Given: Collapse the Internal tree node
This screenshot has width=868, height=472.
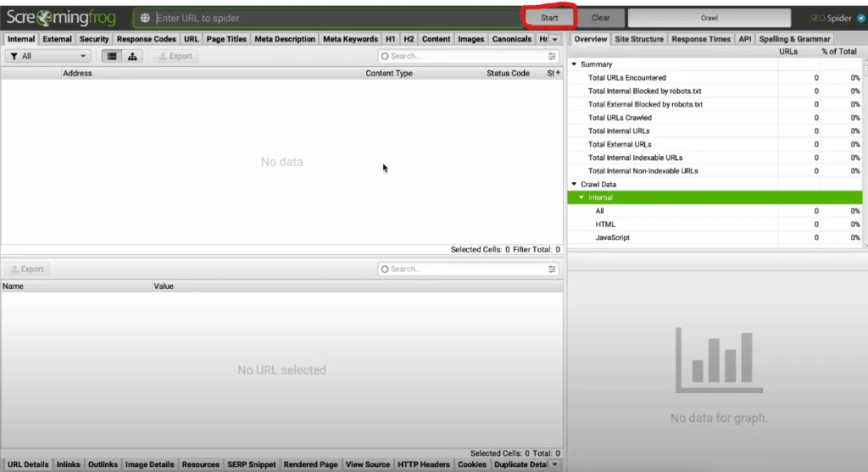Looking at the screenshot, I should pos(581,197).
